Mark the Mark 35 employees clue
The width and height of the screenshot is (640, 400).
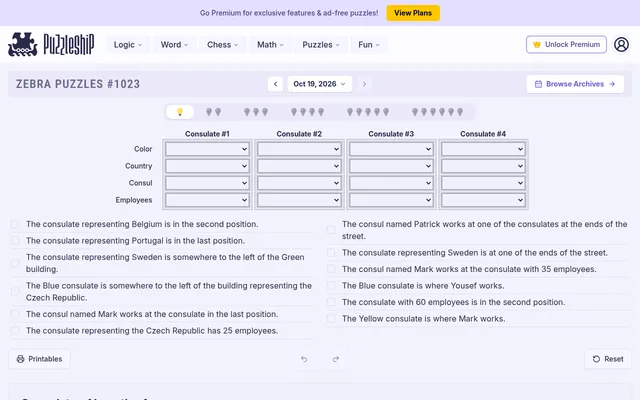click(331, 269)
